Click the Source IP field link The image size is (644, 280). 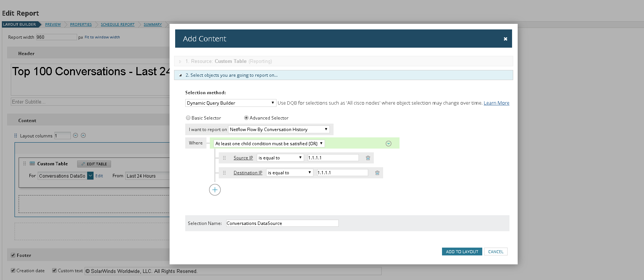click(243, 158)
